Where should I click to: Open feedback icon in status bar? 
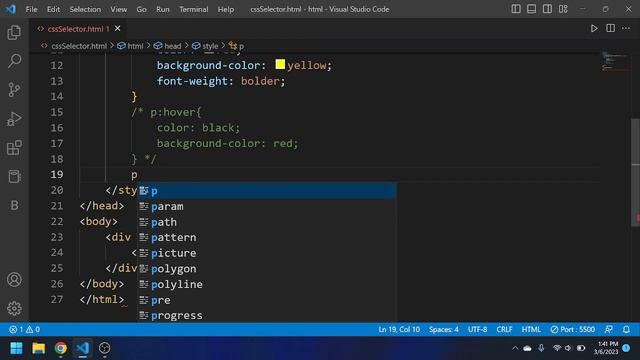[609, 329]
